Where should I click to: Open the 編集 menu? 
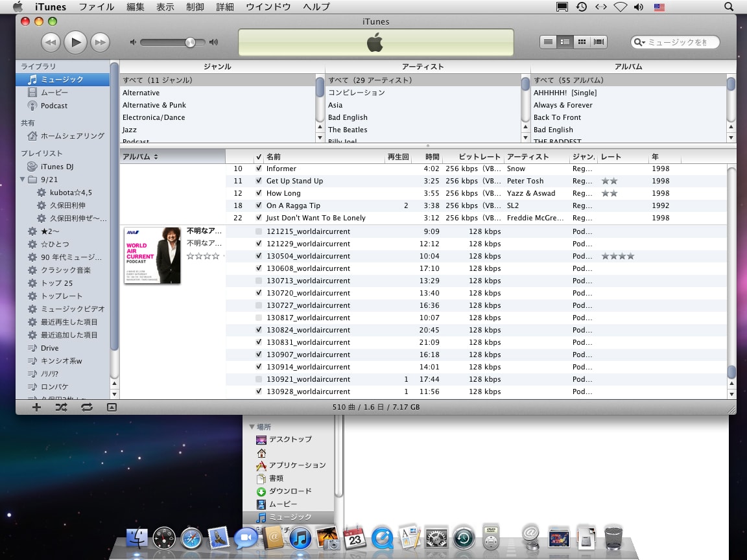136,6
